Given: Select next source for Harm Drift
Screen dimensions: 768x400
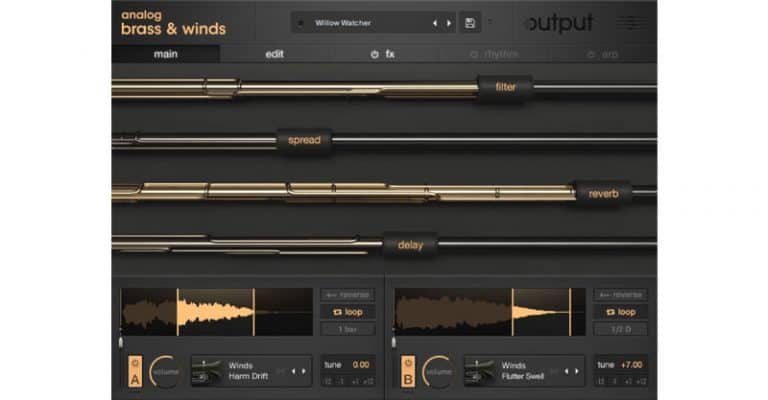Looking at the screenshot, I should click(x=304, y=372).
